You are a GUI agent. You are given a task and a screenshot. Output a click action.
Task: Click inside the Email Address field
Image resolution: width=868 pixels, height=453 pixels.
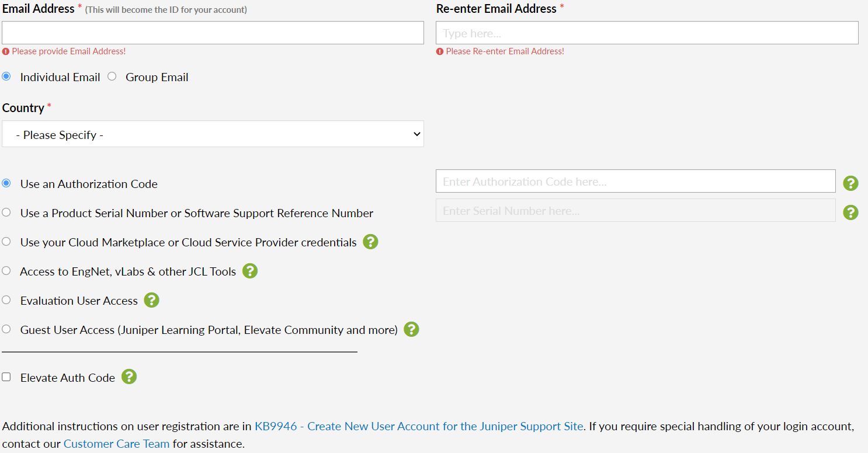point(213,32)
